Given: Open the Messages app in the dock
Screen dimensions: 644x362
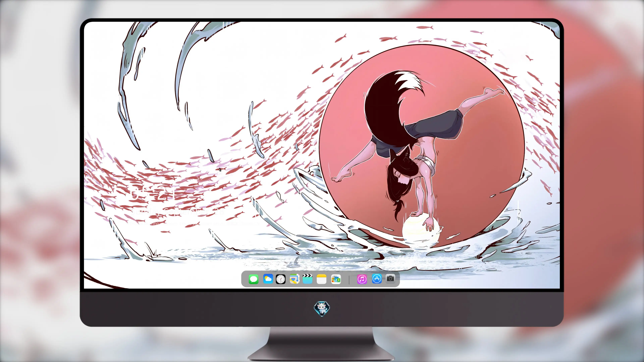Looking at the screenshot, I should pyautogui.click(x=254, y=279).
